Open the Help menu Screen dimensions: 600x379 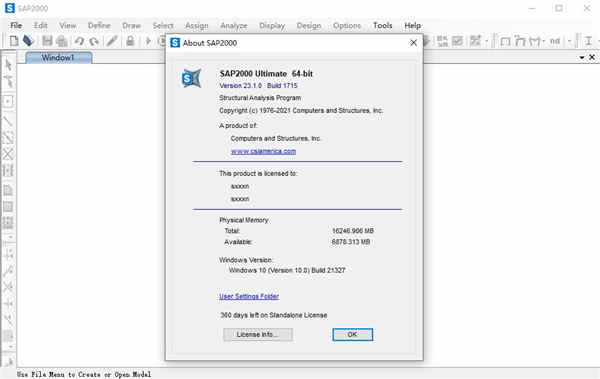click(412, 25)
